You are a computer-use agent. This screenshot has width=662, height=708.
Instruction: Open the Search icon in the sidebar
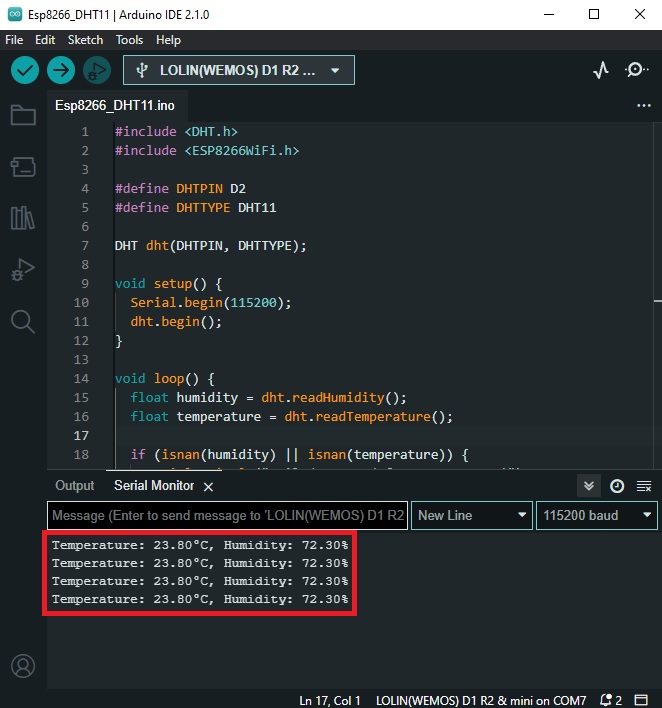point(23,321)
